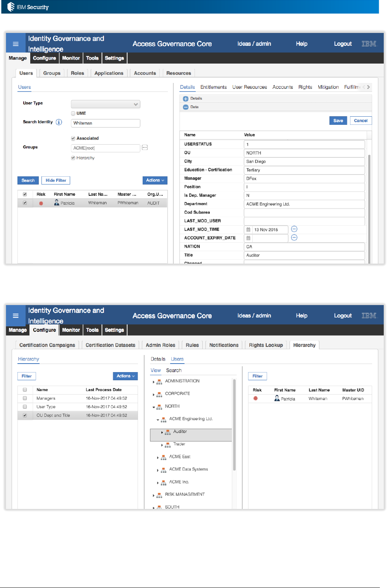This screenshot has height=588, width=388.
Task: Open calendar for LAST_MOD_TIME
Action: 248,229
